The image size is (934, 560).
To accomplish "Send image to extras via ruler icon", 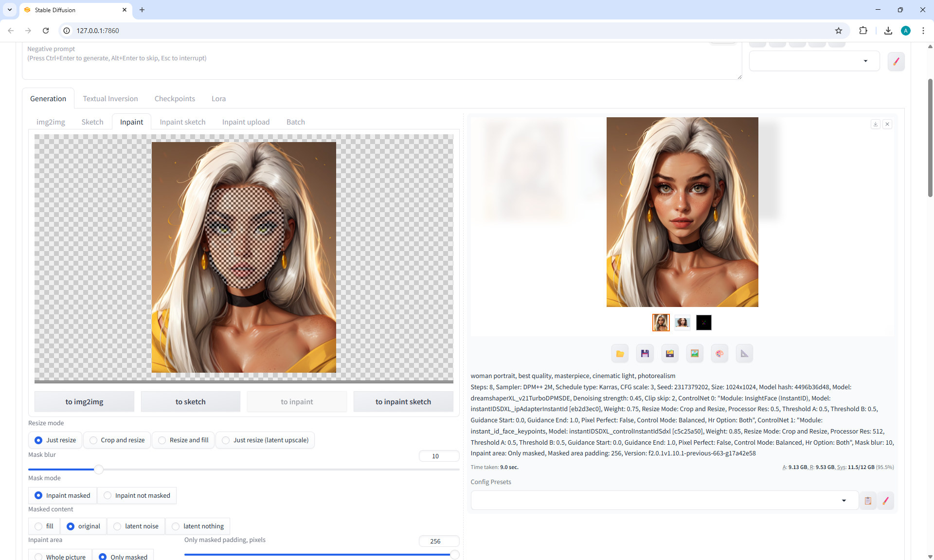I will tap(744, 354).
